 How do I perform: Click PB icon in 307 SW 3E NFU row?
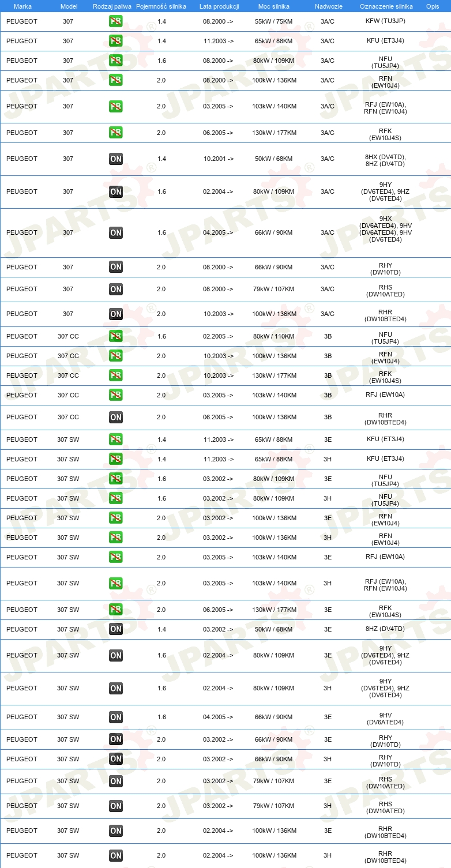click(x=116, y=479)
